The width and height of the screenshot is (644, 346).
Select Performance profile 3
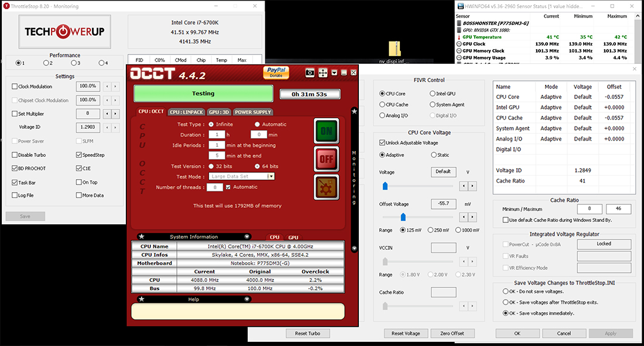point(74,63)
